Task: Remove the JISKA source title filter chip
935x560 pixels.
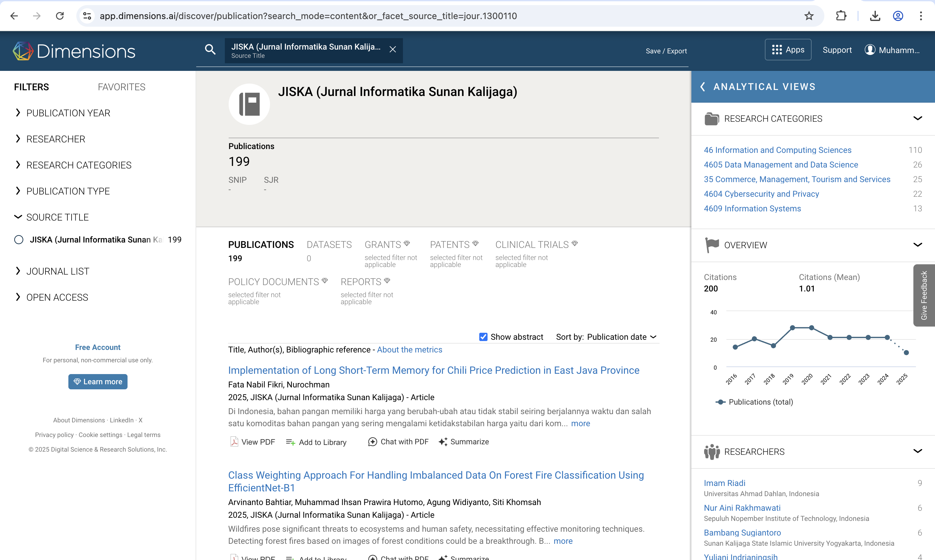Action: 393,50
